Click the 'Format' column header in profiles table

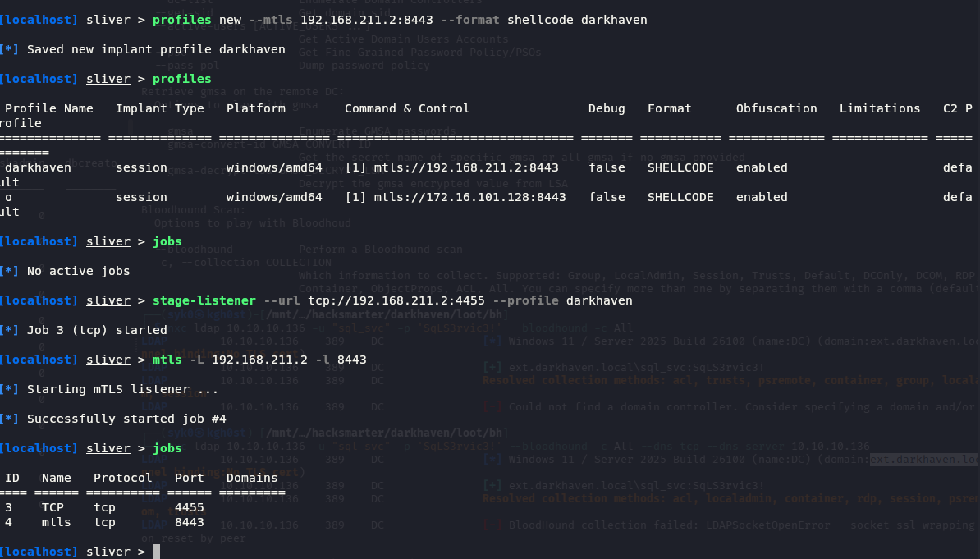pyautogui.click(x=670, y=109)
